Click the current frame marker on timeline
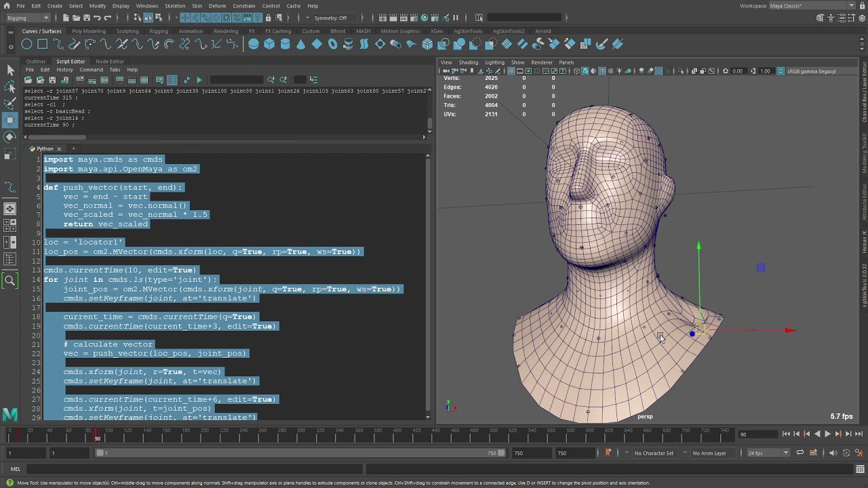Screen dimensions: 868x488 coord(97,434)
